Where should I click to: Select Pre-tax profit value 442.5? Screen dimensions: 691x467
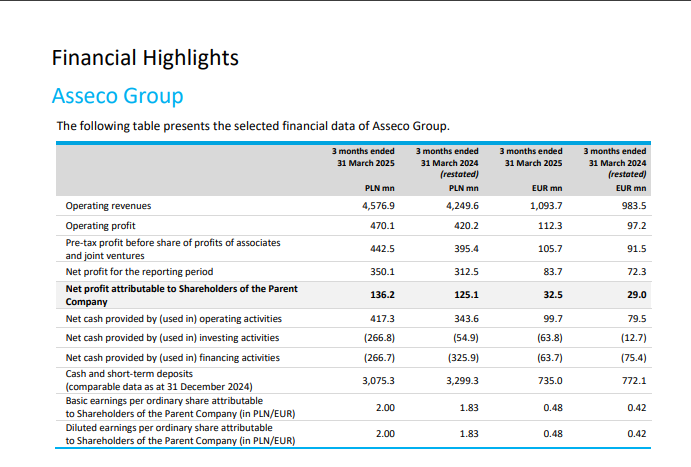tap(382, 249)
